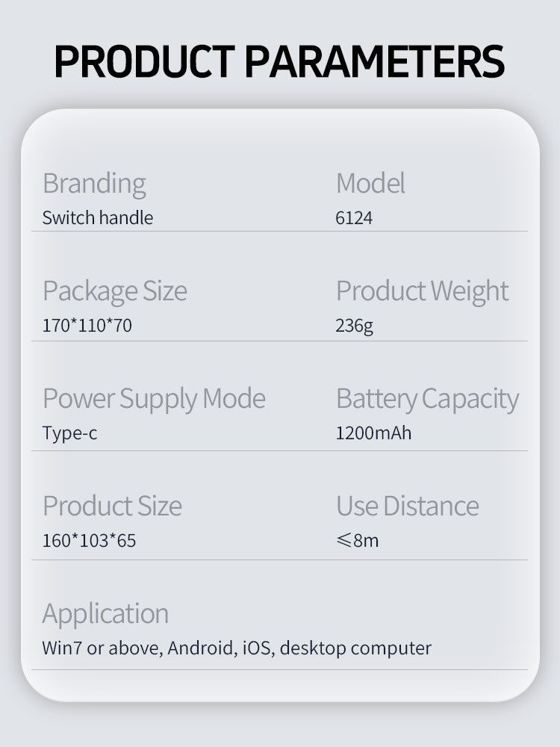The width and height of the screenshot is (560, 747).
Task: Click the Branding label
Action: click(94, 183)
